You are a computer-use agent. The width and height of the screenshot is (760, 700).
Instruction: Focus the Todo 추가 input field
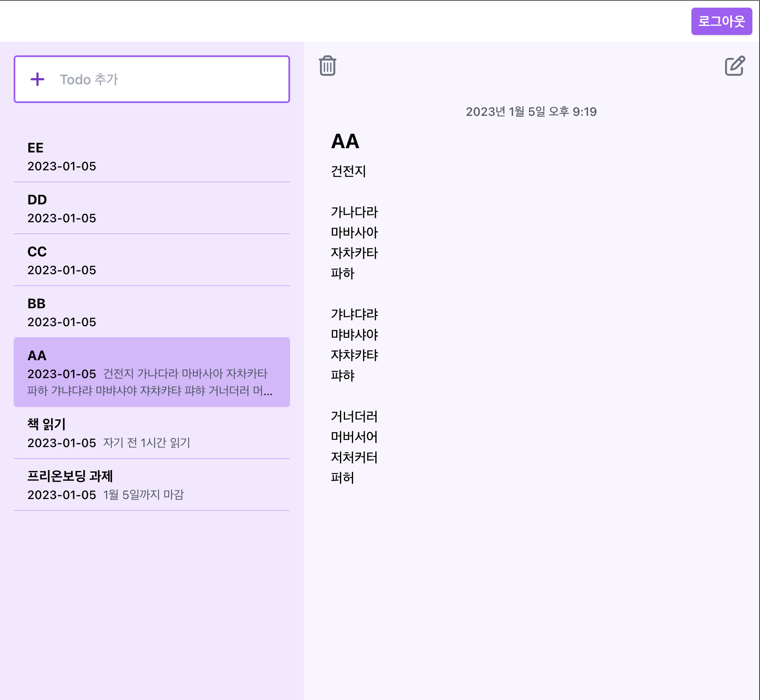click(152, 79)
